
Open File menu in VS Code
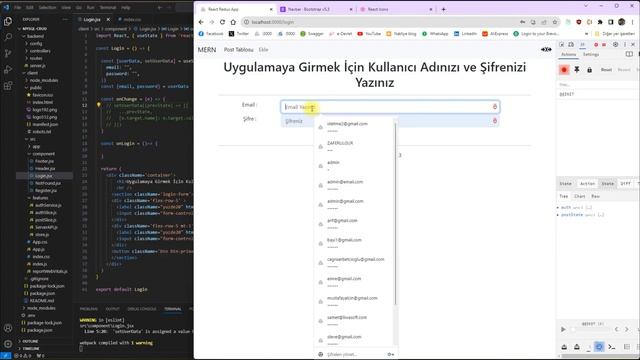pos(18,7)
